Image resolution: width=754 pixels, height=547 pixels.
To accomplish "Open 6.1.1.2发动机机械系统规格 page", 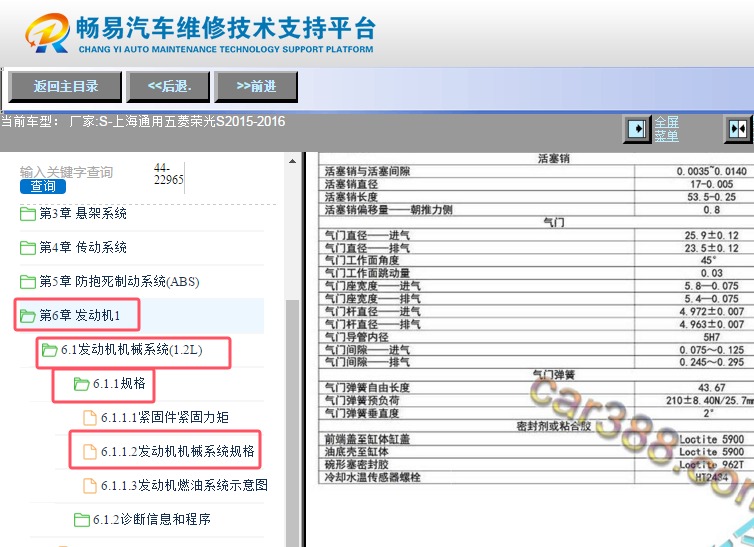I will [177, 451].
